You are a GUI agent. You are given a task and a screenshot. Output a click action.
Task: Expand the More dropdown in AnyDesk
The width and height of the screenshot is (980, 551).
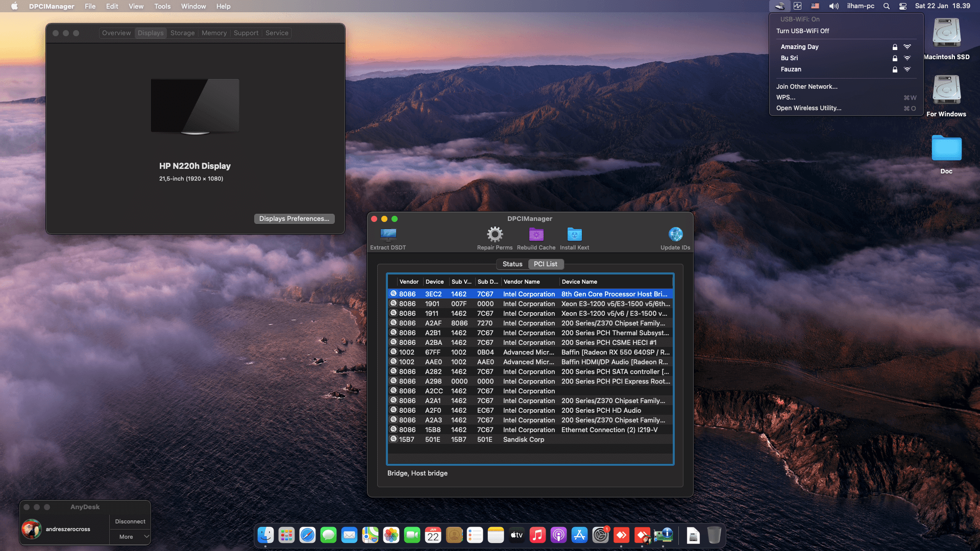pyautogui.click(x=130, y=537)
